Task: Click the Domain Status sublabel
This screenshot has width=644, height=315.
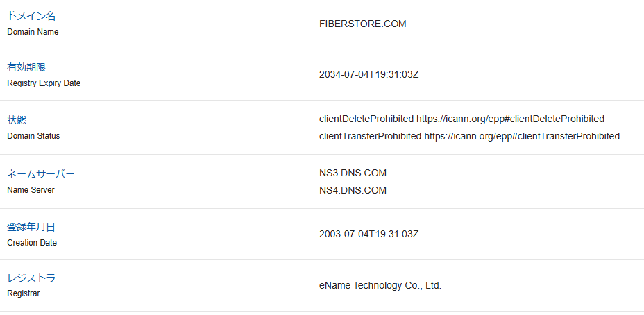Action: click(33, 135)
